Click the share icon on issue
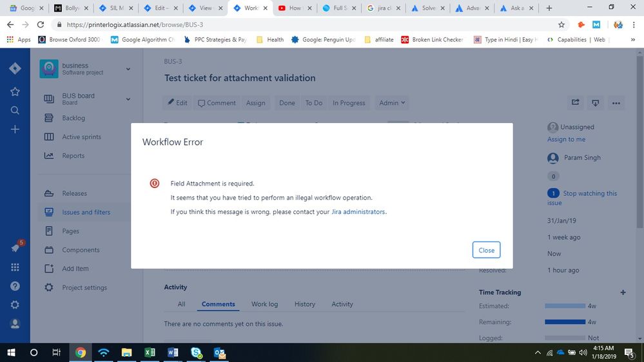The height and width of the screenshot is (362, 644). [x=575, y=102]
